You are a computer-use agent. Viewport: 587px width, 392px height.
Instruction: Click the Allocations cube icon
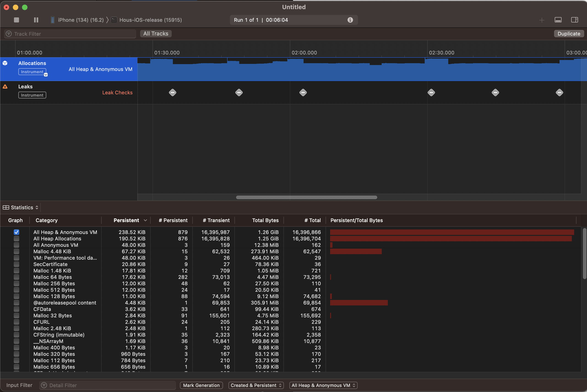pyautogui.click(x=5, y=63)
